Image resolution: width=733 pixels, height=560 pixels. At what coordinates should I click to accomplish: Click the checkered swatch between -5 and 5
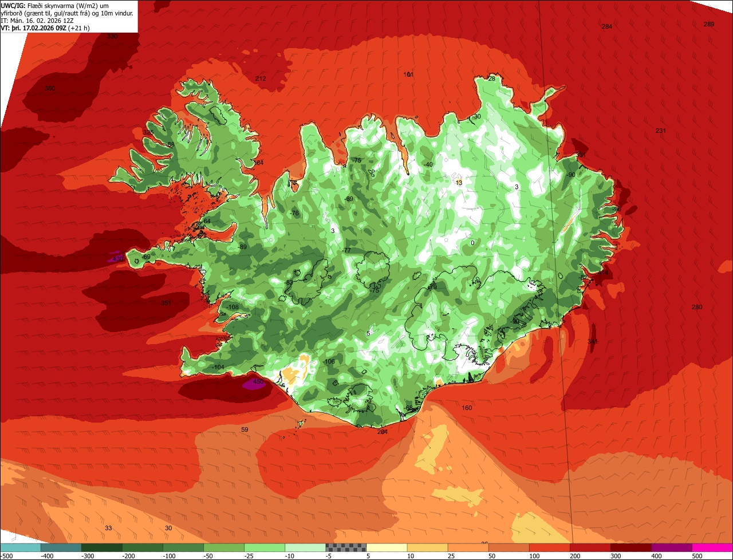346,547
